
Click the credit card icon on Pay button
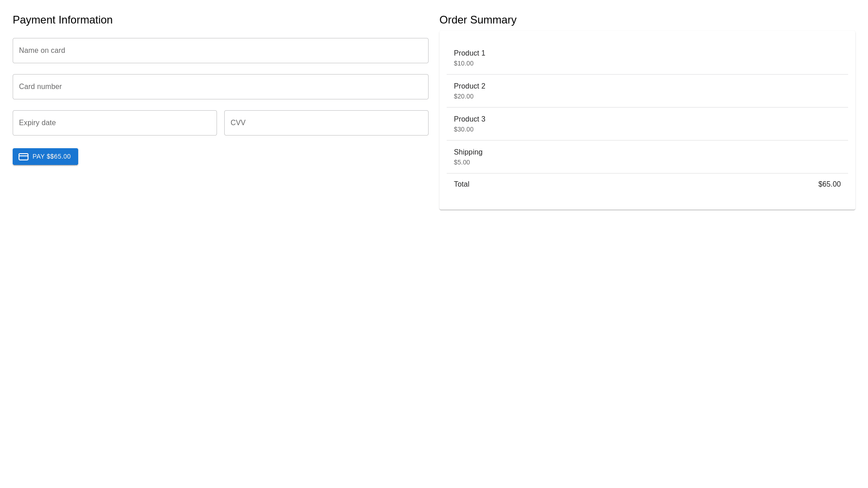point(24,157)
